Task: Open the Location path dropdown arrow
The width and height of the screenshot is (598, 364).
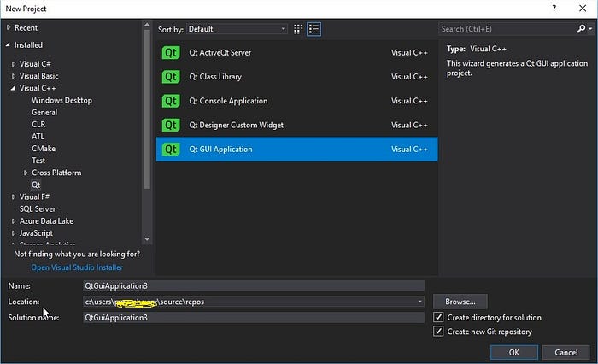Action: tap(419, 302)
